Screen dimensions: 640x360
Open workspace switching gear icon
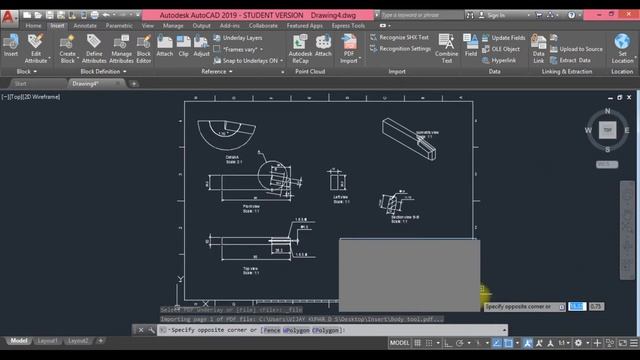pyautogui.click(x=578, y=343)
